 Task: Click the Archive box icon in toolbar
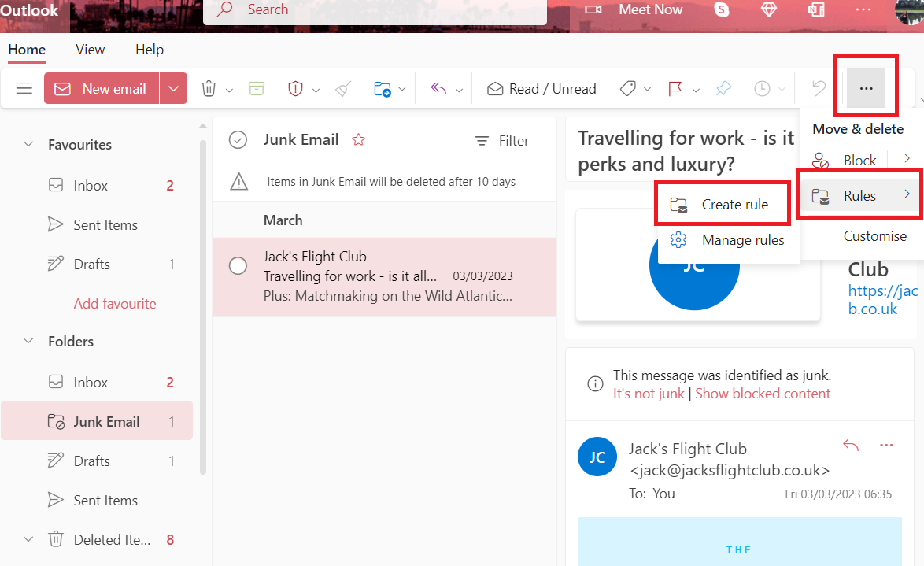[256, 89]
